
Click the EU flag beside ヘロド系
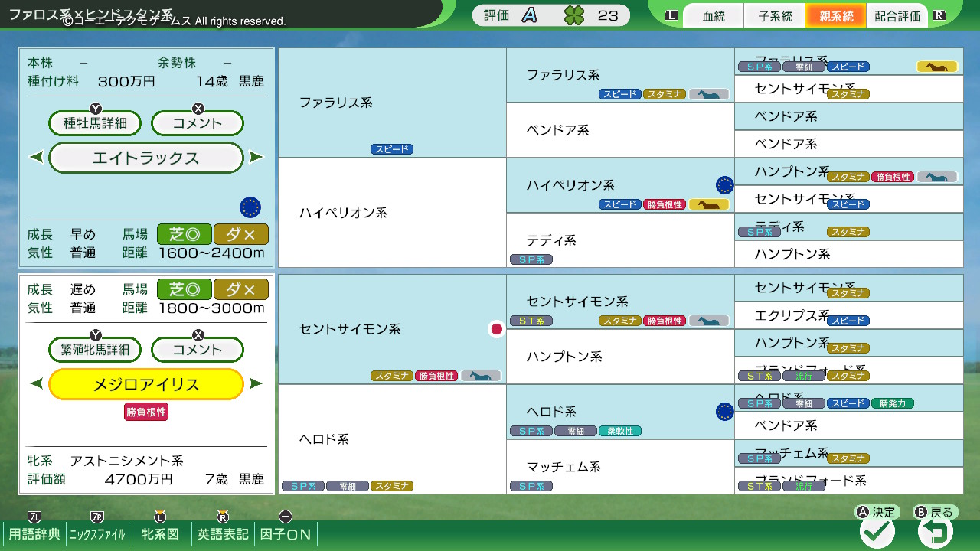click(x=724, y=412)
